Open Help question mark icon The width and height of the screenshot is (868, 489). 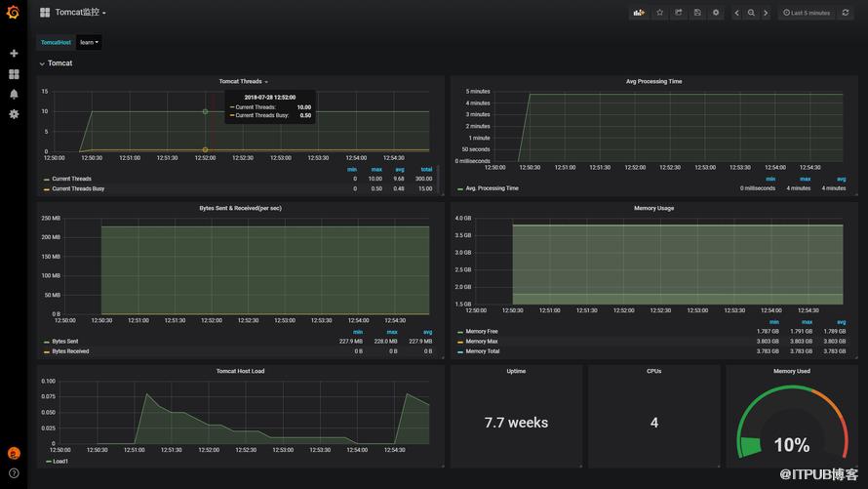14,473
